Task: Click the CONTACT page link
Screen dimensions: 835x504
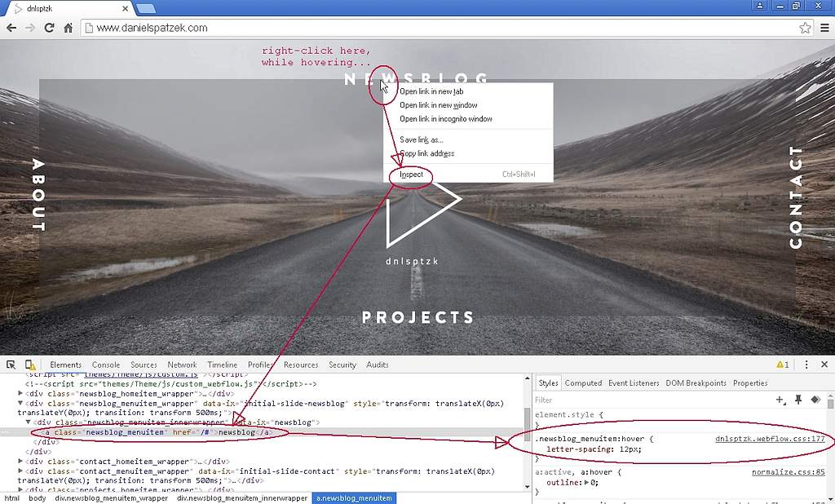Action: (796, 197)
